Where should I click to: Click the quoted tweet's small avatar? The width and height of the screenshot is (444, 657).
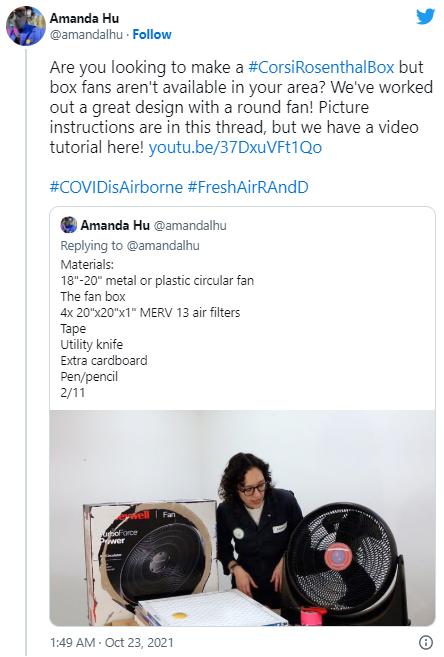point(69,225)
